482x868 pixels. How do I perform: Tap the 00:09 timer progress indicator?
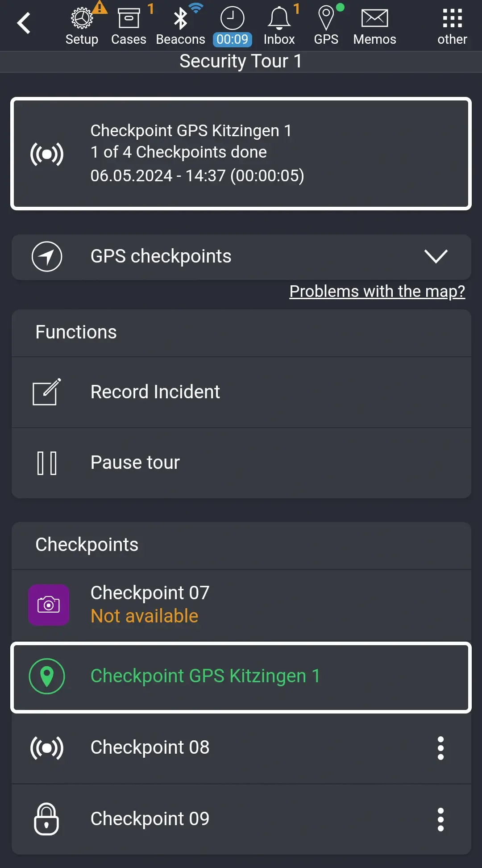point(232,40)
